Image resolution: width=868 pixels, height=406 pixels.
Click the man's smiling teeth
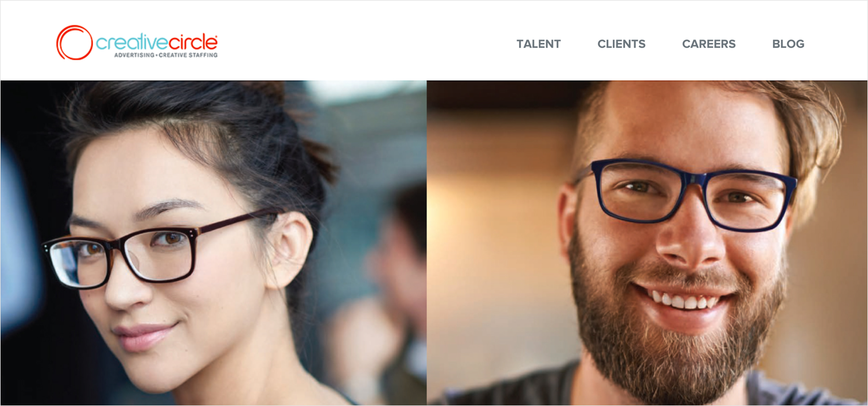pos(685,300)
